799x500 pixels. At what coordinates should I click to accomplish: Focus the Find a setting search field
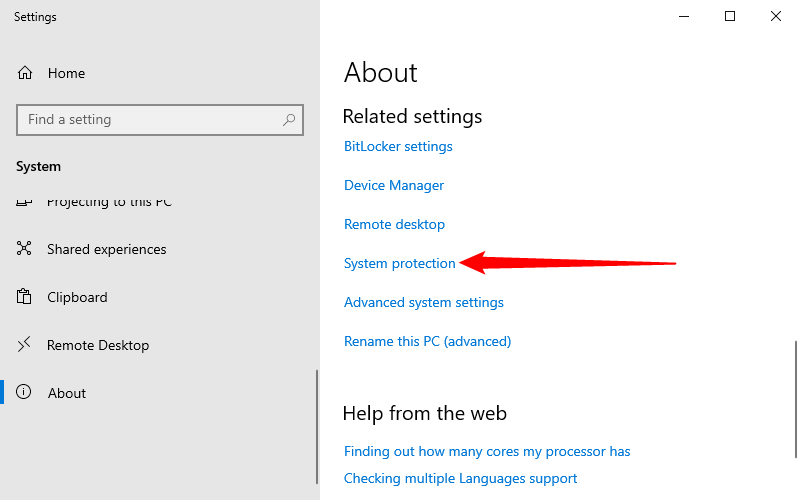tap(150, 120)
